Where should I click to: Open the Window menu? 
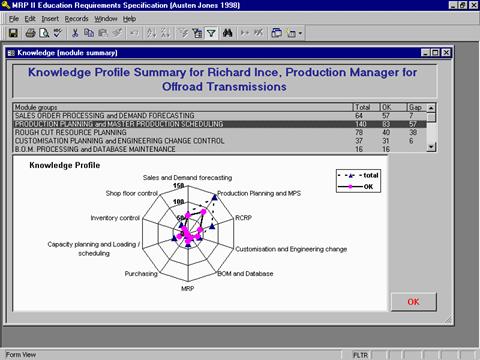click(x=106, y=19)
